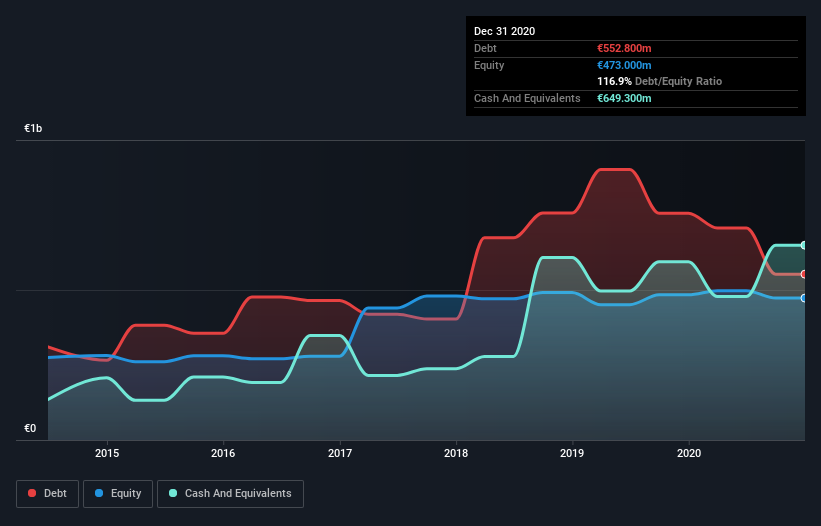Toggle the Equity series legend button
The image size is (821, 526).
coord(118,494)
